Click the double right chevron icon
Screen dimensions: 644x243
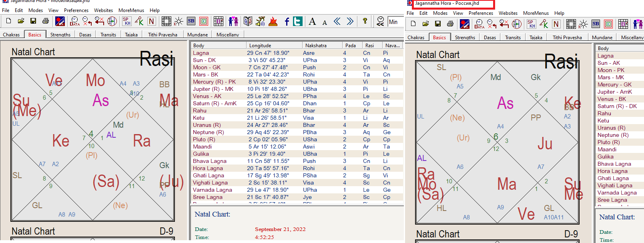pos(350,21)
